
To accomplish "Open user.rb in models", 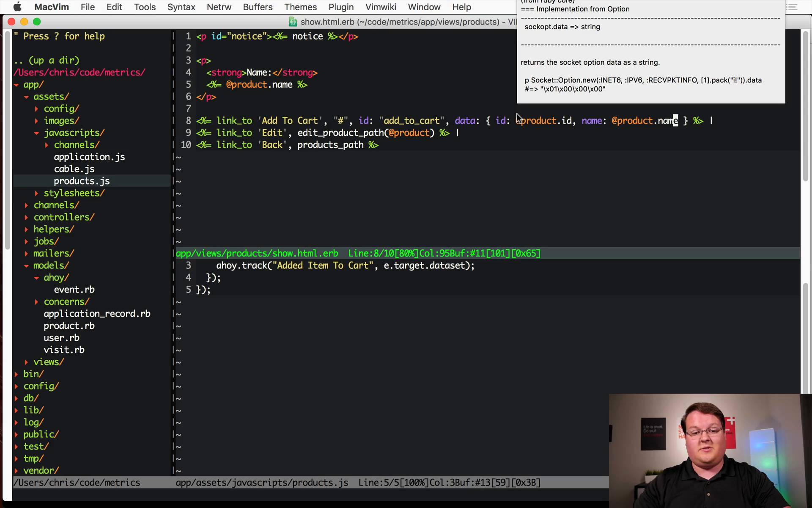I will click(61, 338).
